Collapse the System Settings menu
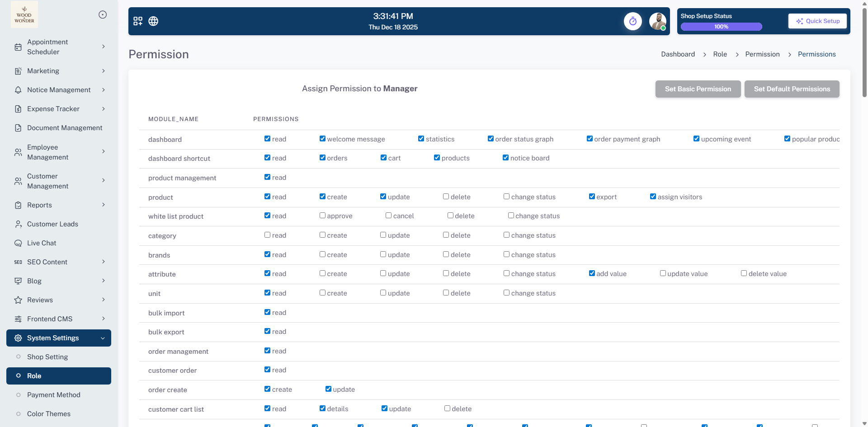Screen dimensions: 868x427 pyautogui.click(x=103, y=338)
